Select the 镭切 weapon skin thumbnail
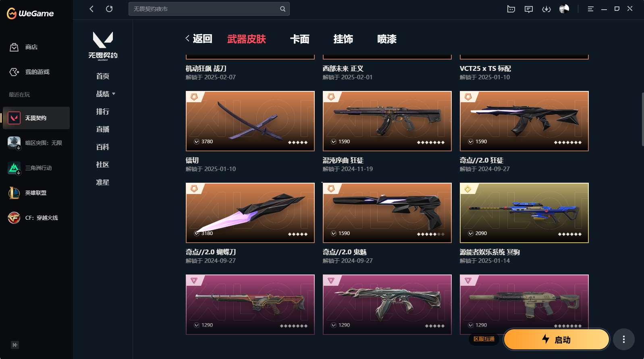644x359 pixels. [x=250, y=121]
